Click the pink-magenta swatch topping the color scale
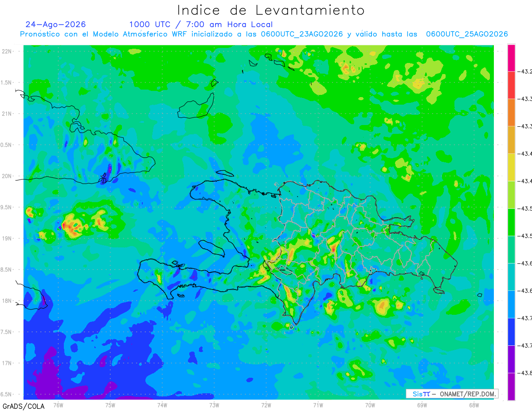Image resolution: width=532 pixels, height=411 pixels. pyautogui.click(x=511, y=58)
